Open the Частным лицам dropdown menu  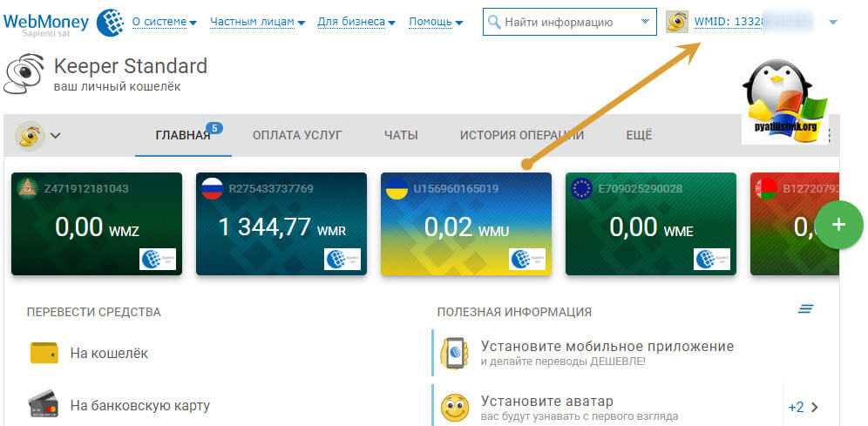click(257, 22)
